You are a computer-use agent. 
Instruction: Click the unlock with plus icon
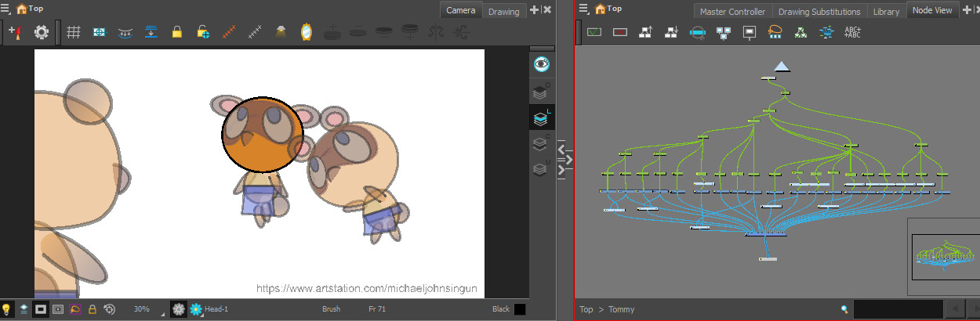pyautogui.click(x=203, y=33)
